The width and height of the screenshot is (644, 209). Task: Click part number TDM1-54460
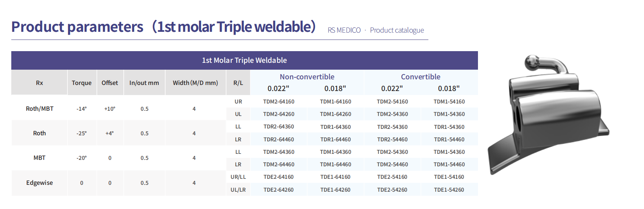(449, 164)
